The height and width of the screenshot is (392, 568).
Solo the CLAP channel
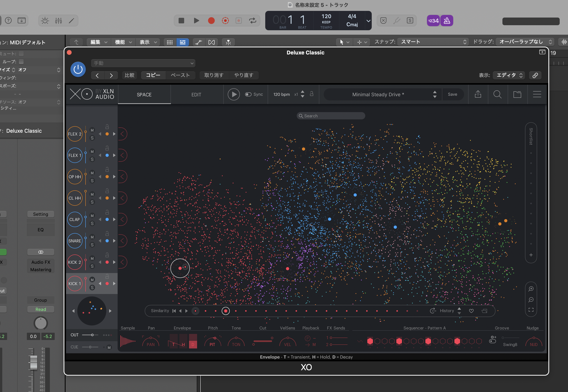click(x=92, y=224)
